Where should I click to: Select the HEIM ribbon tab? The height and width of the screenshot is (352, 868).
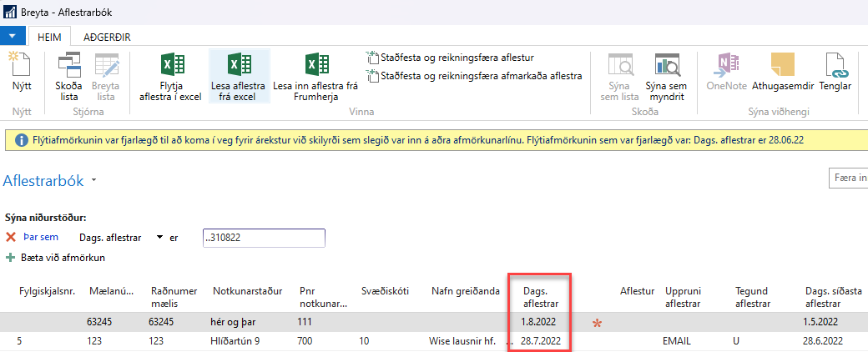click(x=48, y=37)
